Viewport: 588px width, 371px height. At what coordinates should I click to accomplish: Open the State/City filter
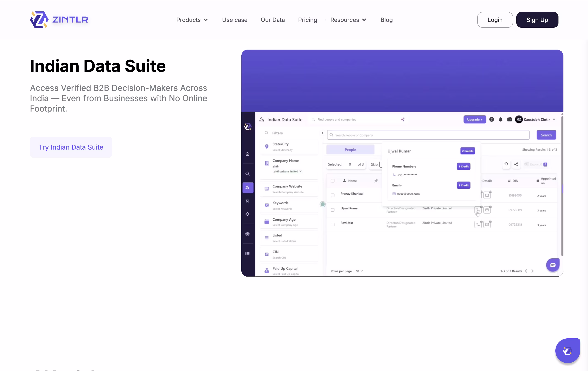coord(289,146)
